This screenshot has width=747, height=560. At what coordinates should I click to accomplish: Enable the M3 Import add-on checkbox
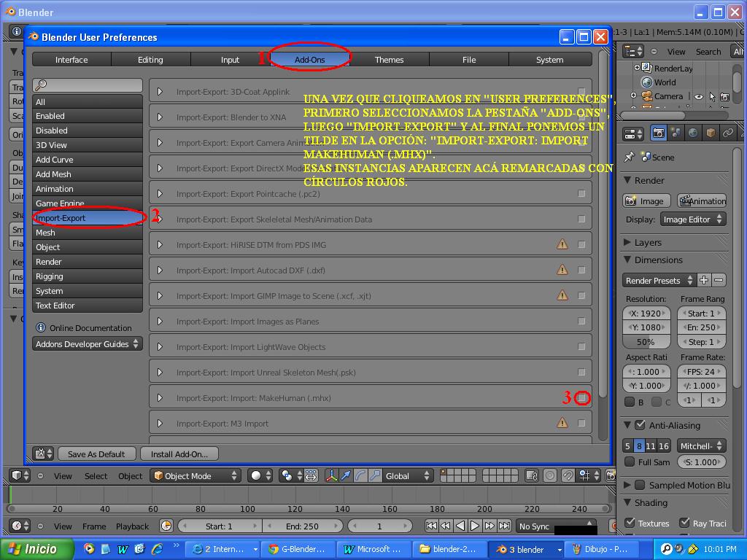point(581,423)
